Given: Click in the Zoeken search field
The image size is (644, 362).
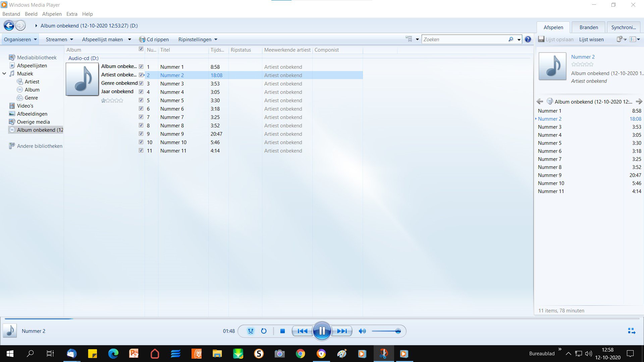Looking at the screenshot, I should point(465,39).
